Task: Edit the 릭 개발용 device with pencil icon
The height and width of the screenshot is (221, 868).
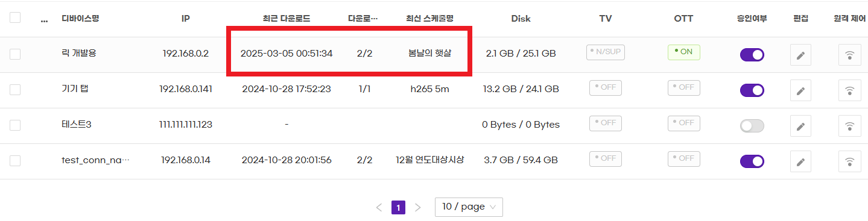Action: coord(800,55)
